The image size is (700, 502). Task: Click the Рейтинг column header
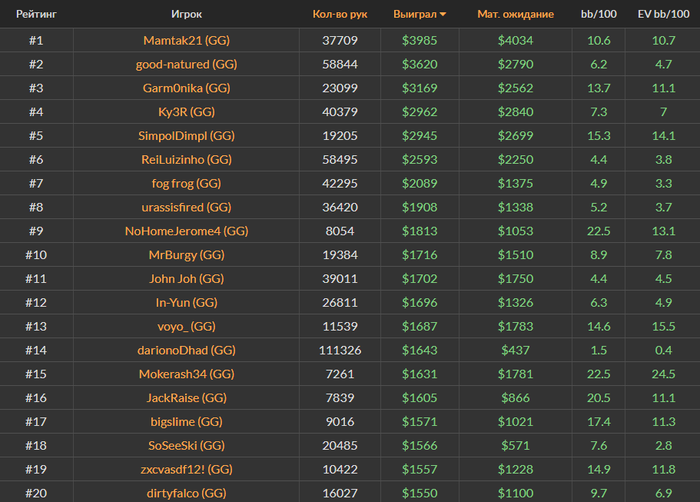point(35,15)
